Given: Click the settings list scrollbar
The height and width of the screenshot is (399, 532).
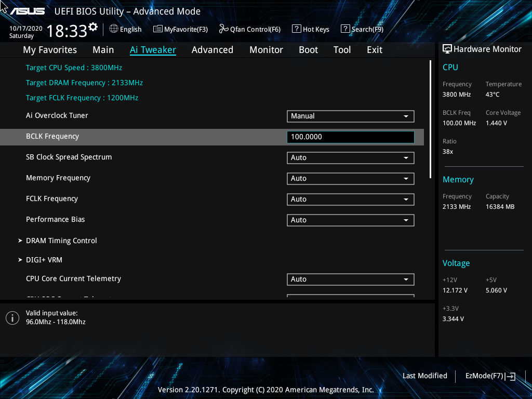Looking at the screenshot, I should click(x=430, y=119).
